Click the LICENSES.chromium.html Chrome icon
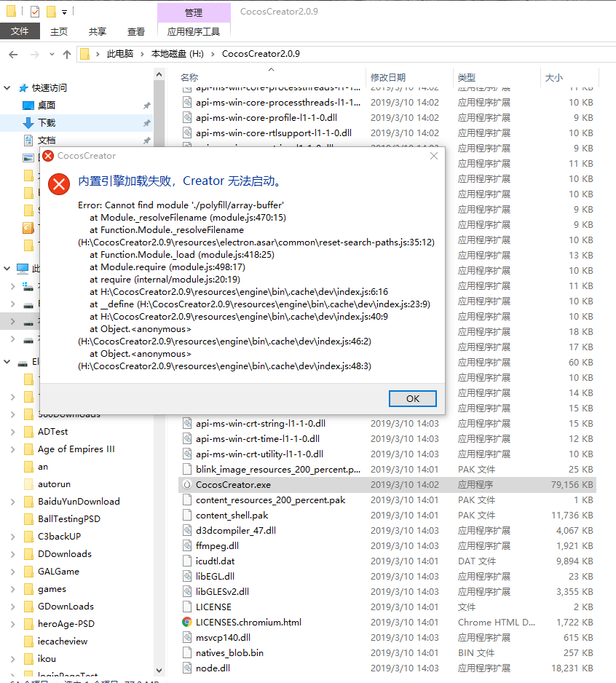This screenshot has height=683, width=616. 187,622
